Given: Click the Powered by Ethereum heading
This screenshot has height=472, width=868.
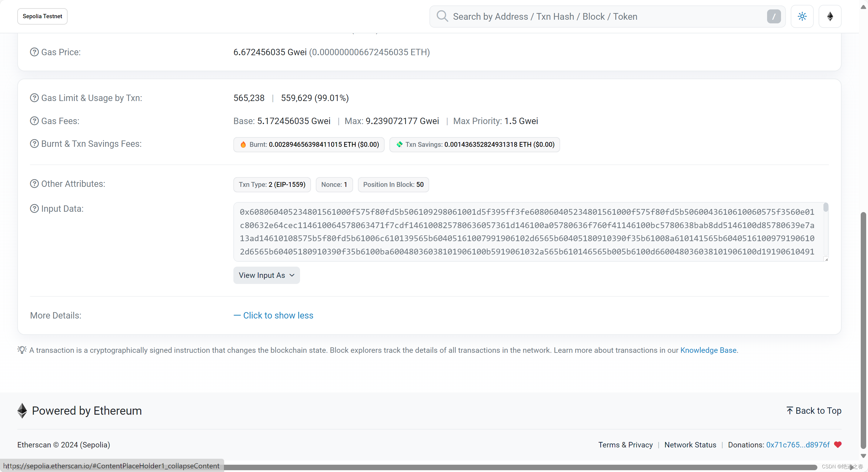Looking at the screenshot, I should point(87,411).
